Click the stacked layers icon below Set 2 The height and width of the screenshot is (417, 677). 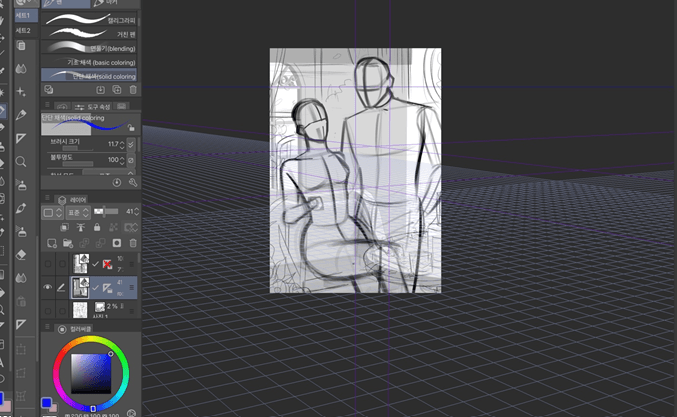click(x=21, y=45)
